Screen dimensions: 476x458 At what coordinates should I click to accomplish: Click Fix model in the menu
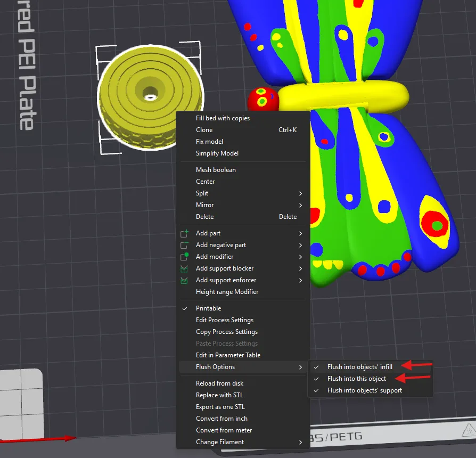209,142
